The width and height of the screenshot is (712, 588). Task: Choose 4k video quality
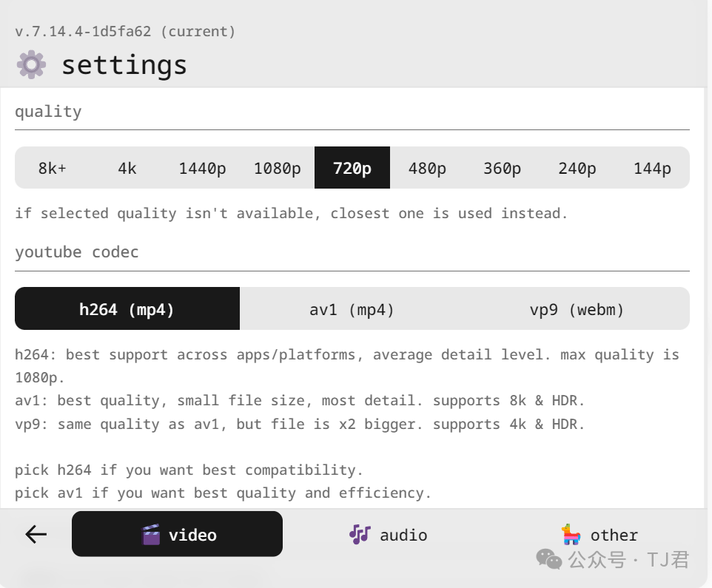[x=127, y=168]
